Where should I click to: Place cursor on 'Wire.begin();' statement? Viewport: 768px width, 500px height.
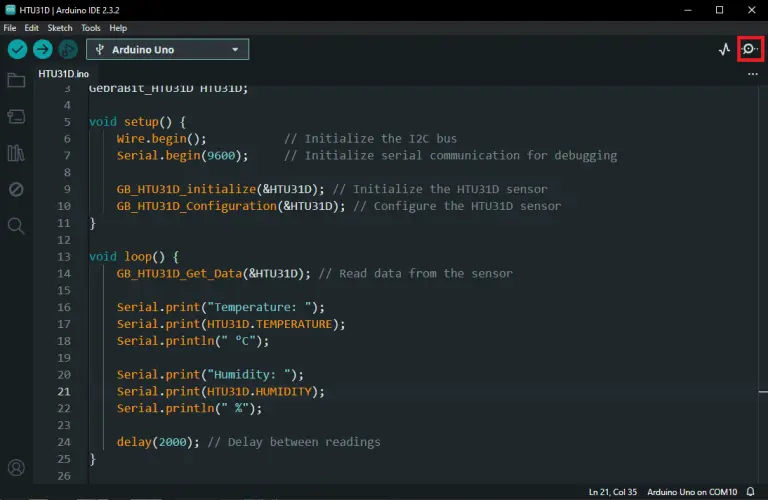click(x=162, y=139)
